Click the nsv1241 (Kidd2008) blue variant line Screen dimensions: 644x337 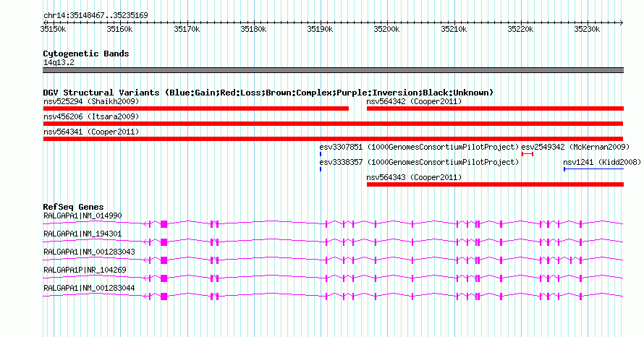[x=593, y=169]
